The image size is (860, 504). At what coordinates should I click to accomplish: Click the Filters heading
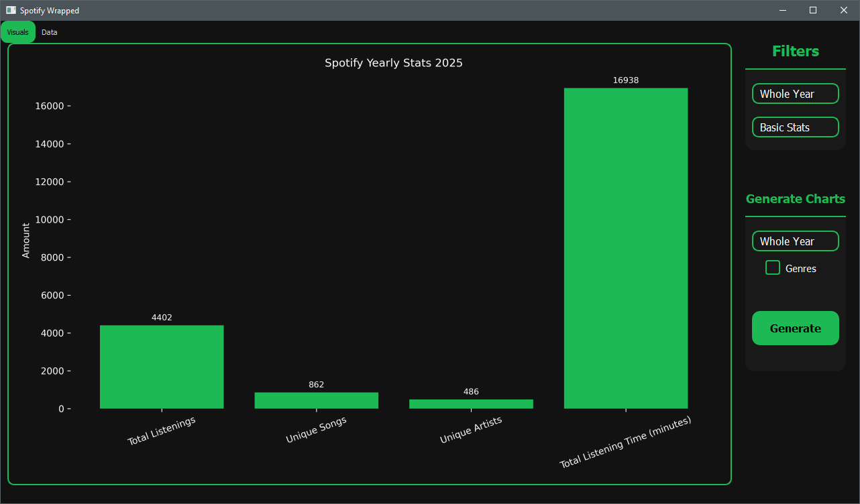[x=796, y=52]
